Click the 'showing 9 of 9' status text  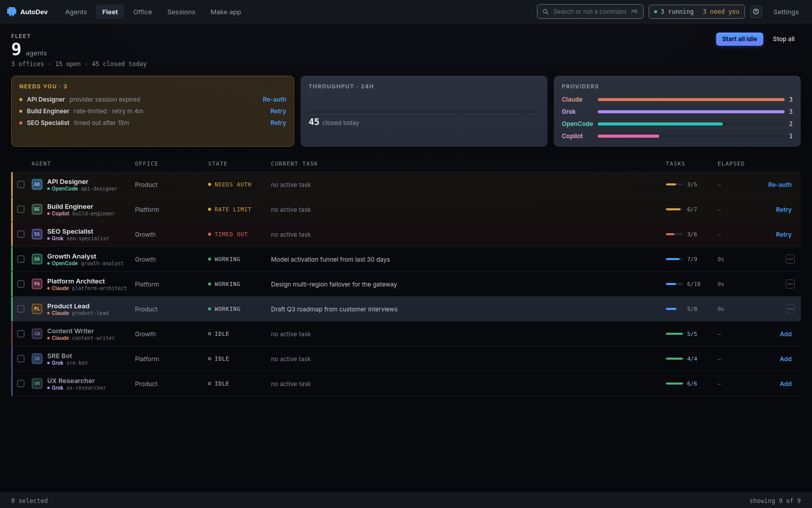pyautogui.click(x=775, y=501)
